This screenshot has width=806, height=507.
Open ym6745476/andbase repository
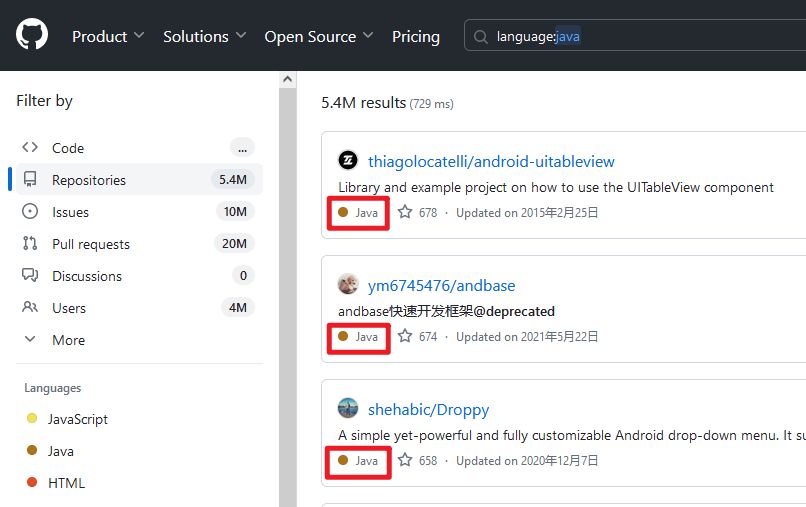click(x=442, y=285)
